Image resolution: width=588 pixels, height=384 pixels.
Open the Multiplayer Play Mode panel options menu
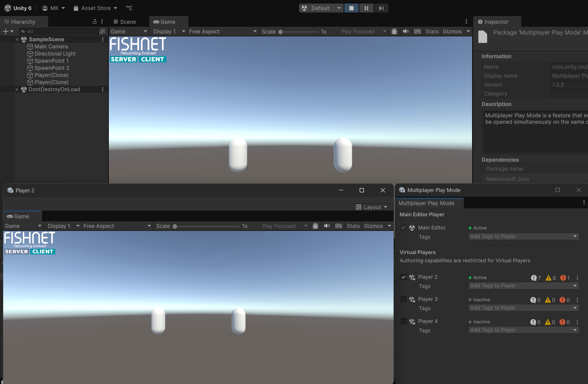[x=584, y=202]
